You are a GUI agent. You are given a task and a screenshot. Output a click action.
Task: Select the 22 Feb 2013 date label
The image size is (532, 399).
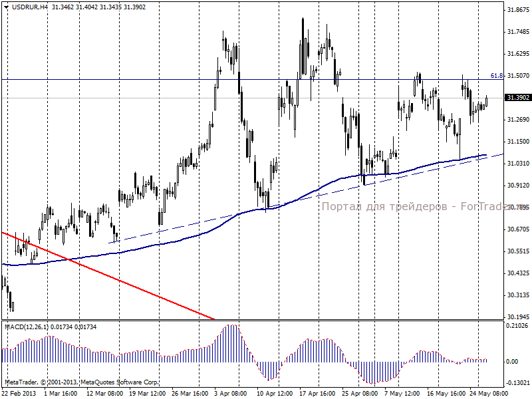pos(19,394)
